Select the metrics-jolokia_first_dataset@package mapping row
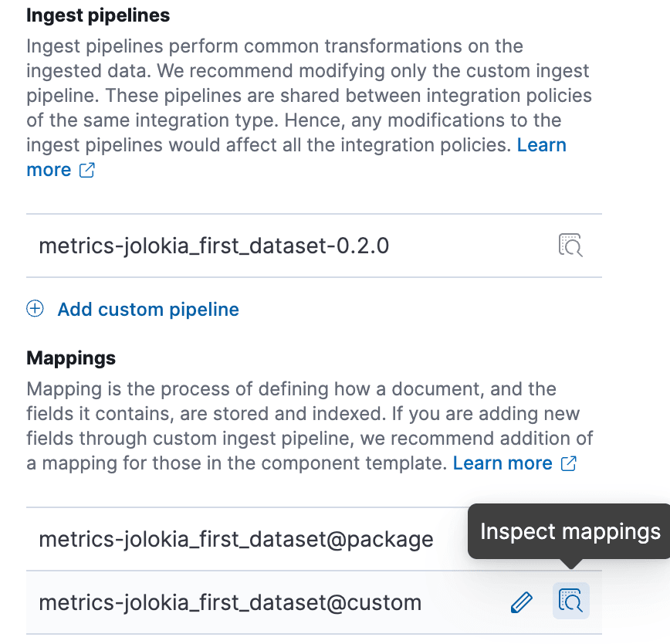This screenshot has height=644, width=670. 236,539
